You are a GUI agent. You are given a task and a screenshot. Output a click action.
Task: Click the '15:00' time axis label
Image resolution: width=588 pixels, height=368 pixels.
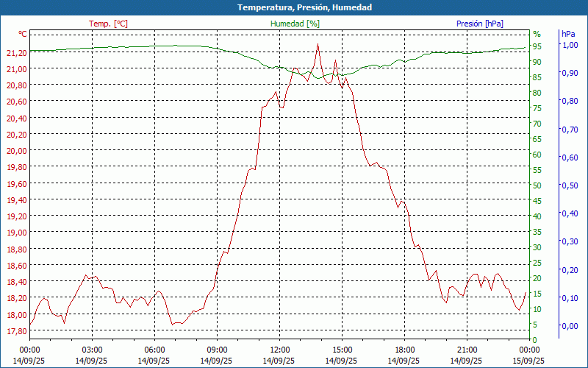[342, 350]
